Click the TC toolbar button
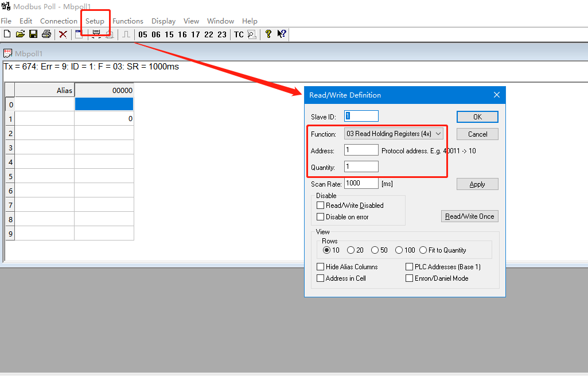Image resolution: width=588 pixels, height=376 pixels. coord(239,34)
